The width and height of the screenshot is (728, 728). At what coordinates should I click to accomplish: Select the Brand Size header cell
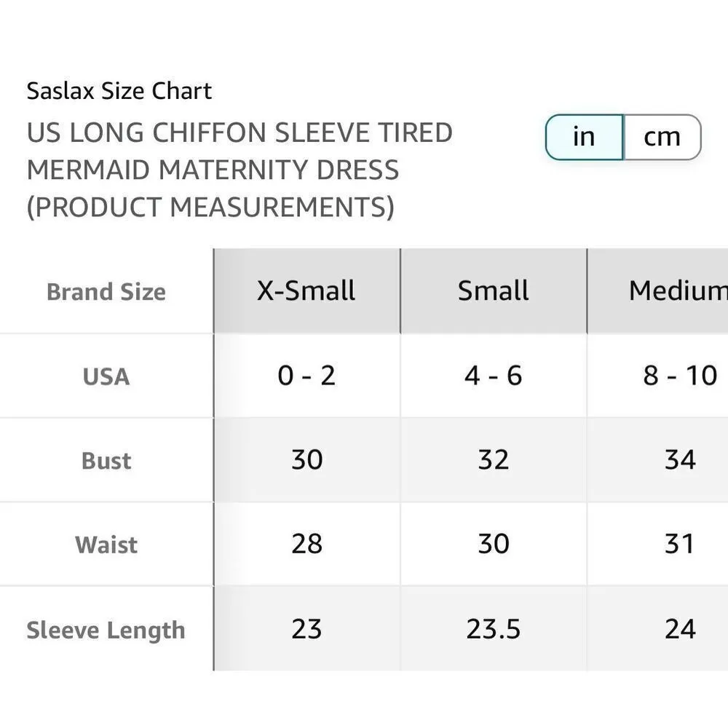[106, 292]
